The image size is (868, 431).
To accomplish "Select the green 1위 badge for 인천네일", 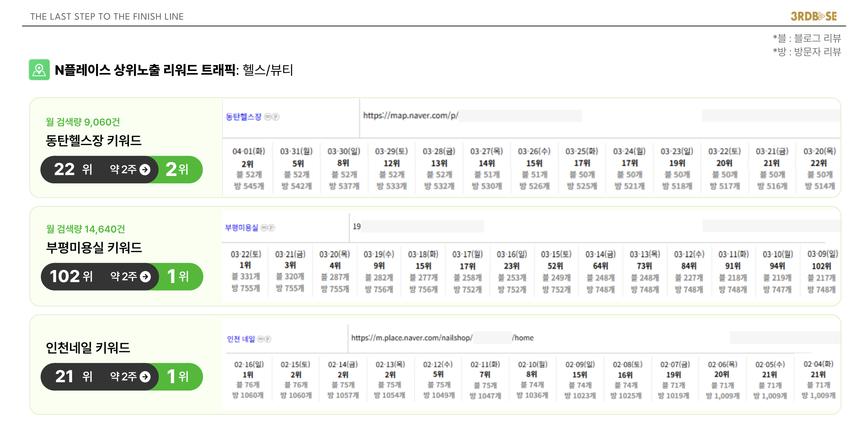I will click(x=178, y=376).
